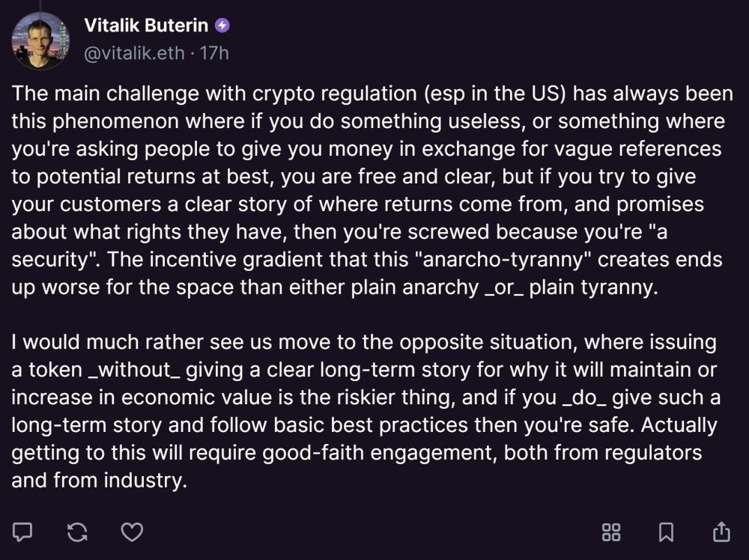Click the four-squares grid icon
749x560 pixels.
coord(611,532)
